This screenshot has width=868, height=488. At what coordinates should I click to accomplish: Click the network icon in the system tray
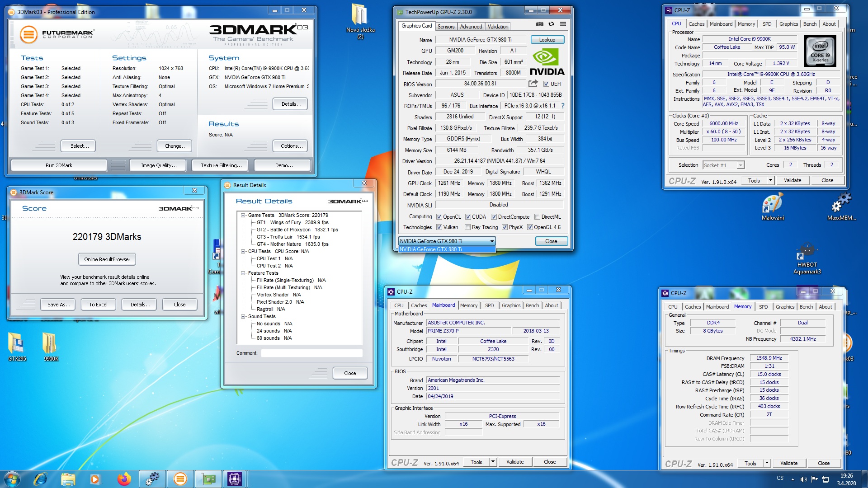[x=825, y=479]
